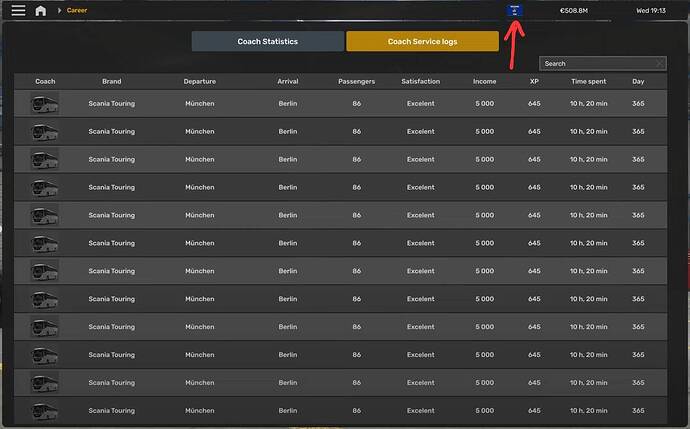The image size is (690, 429).
Task: Sort by the Arrival column header
Action: click(x=288, y=81)
